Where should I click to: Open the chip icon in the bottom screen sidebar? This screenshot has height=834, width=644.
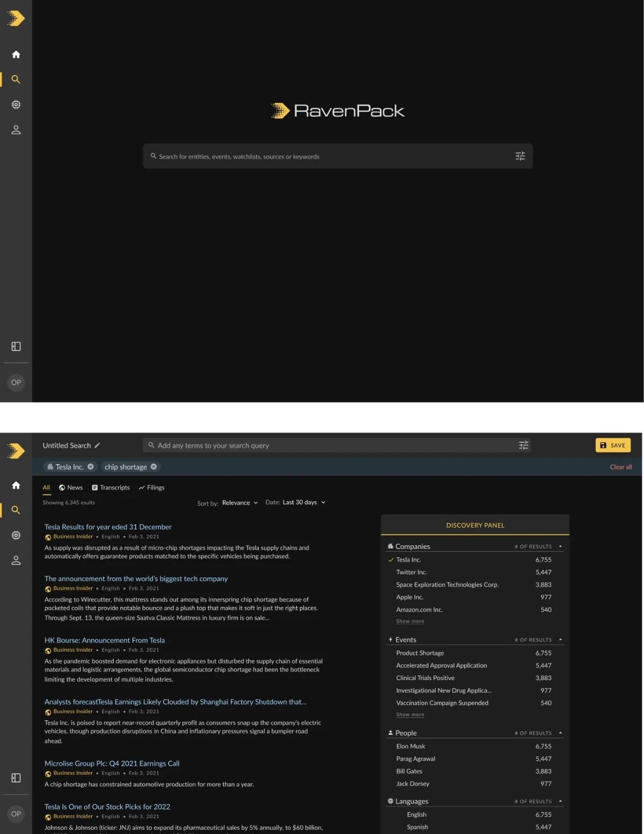tap(16, 535)
